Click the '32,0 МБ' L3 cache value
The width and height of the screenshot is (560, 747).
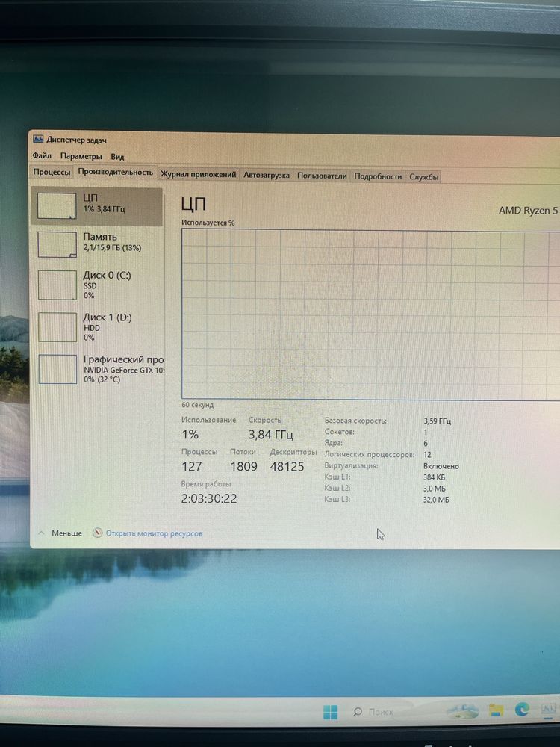pyautogui.click(x=436, y=500)
